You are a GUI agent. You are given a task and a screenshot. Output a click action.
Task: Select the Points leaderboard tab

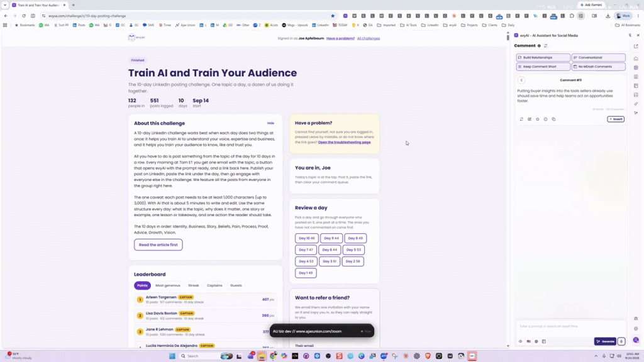[142, 285]
